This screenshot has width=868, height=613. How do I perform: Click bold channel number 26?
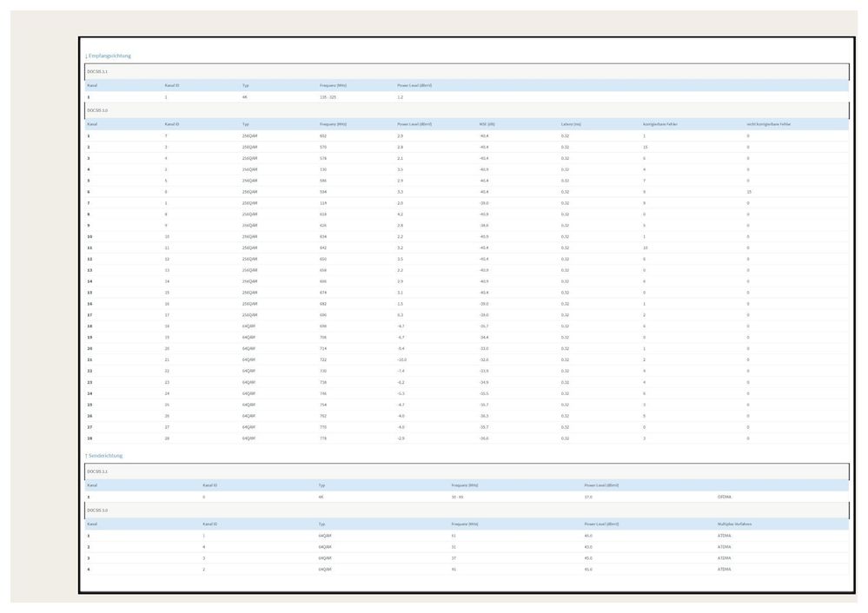pyautogui.click(x=89, y=416)
